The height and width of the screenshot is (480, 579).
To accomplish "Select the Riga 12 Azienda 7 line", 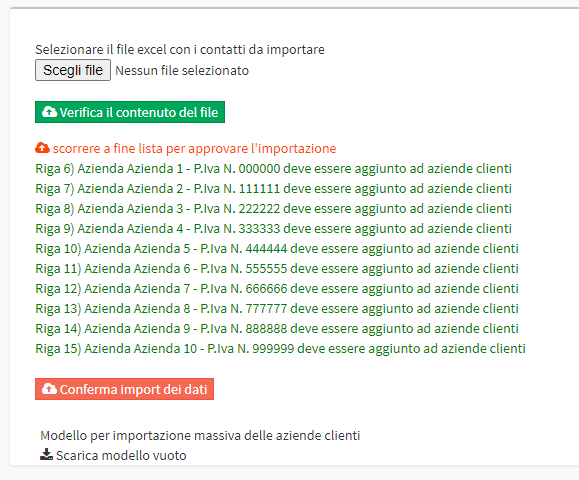I will point(277,288).
